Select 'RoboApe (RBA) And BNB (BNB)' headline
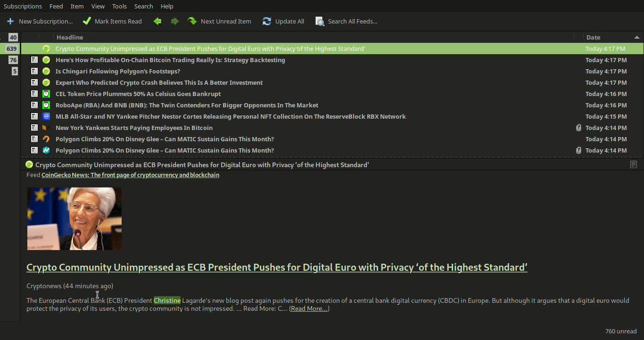Viewport: 644px width, 340px height. [x=187, y=105]
